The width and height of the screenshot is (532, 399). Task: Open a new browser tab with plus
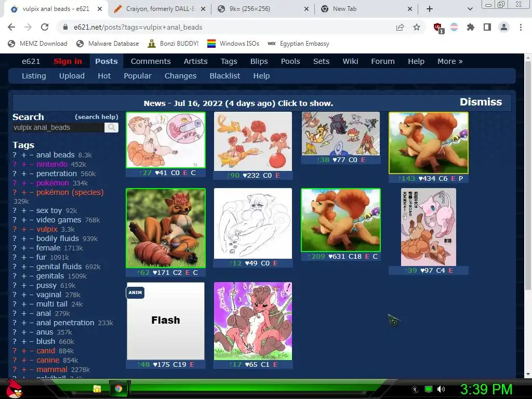click(430, 9)
